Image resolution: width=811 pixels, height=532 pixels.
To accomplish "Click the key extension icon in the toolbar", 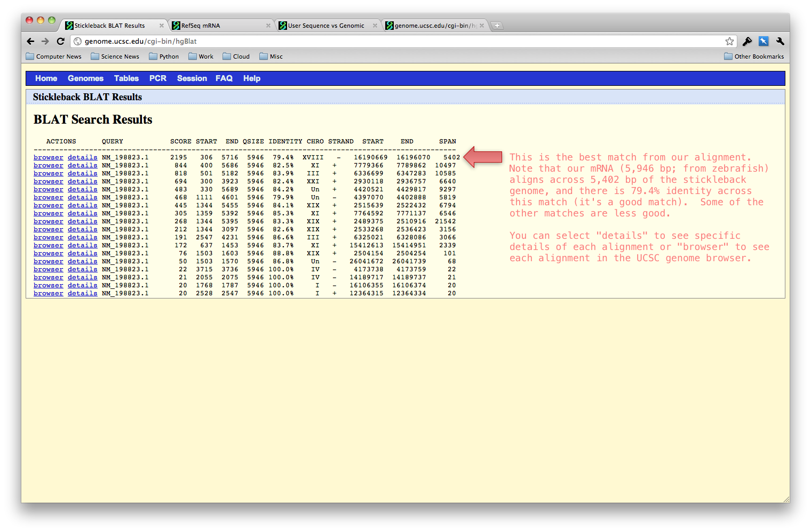I will (x=747, y=41).
